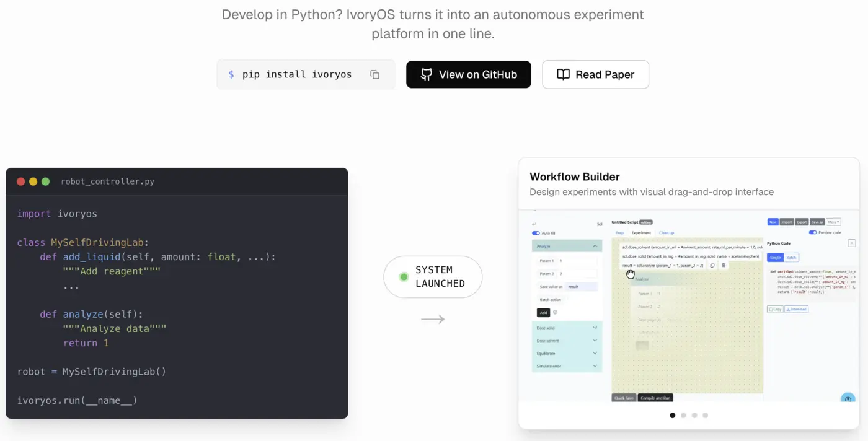Switch to the Clean up tab

666,232
